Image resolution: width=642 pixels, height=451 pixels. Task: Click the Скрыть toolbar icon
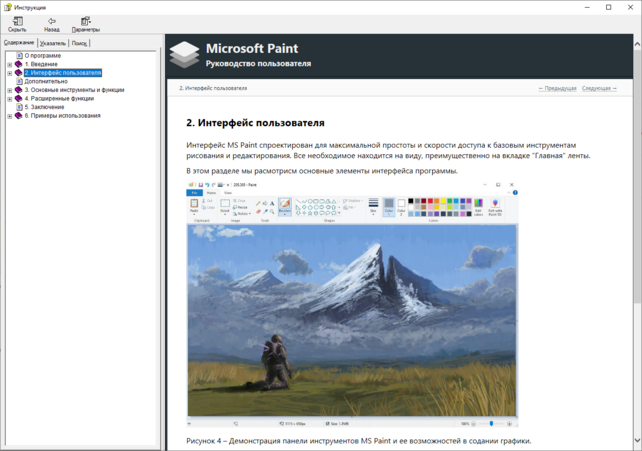(17, 24)
